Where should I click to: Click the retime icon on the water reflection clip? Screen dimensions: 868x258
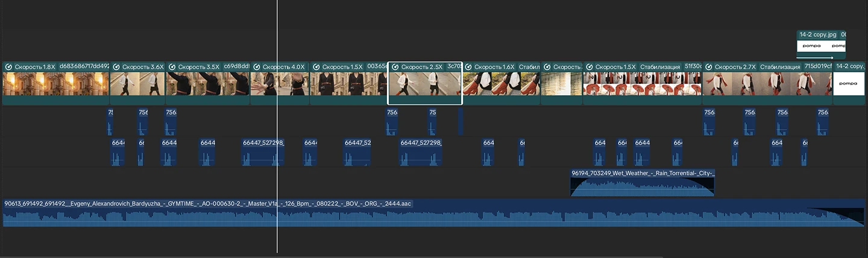click(547, 67)
